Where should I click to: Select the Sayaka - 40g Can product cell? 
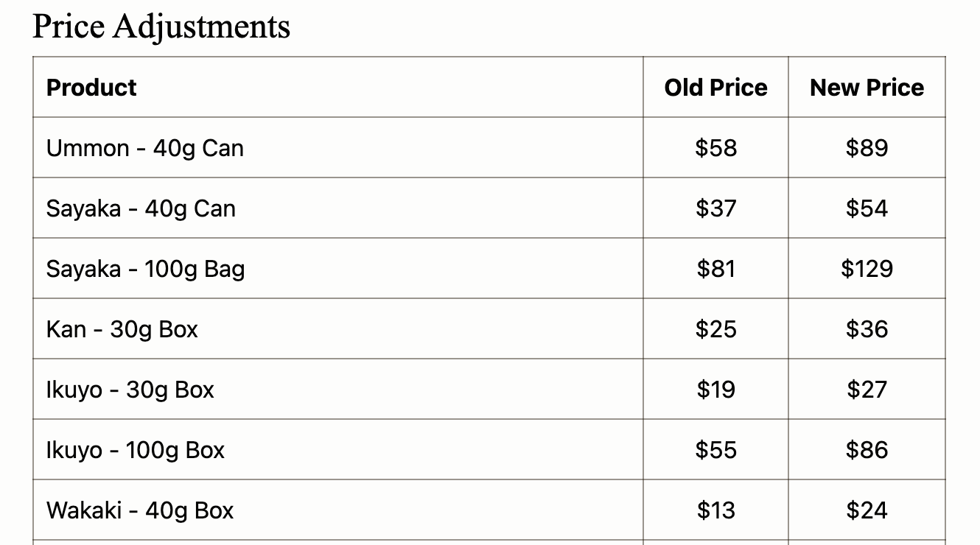tap(141, 208)
